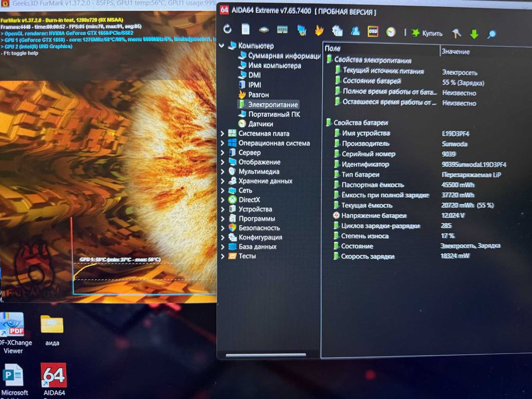This screenshot has width=532, height=399.
Task: Expand the Отображение node
Action: coord(222,162)
